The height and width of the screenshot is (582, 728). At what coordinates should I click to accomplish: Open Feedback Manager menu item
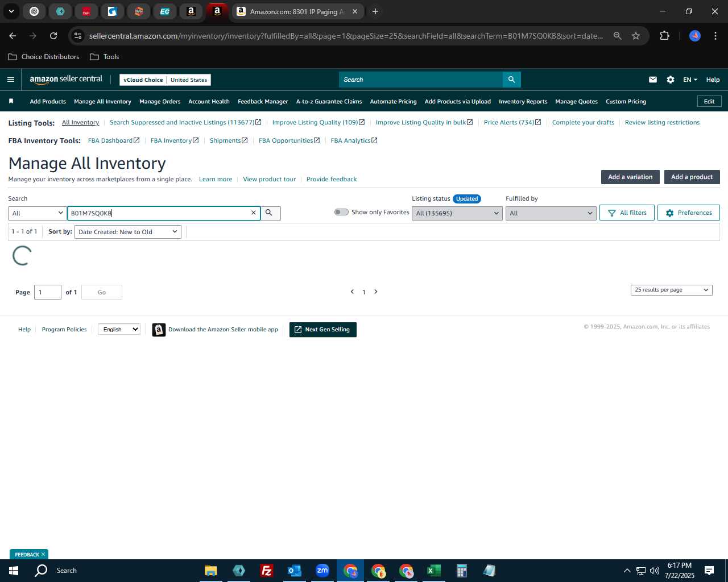point(263,102)
